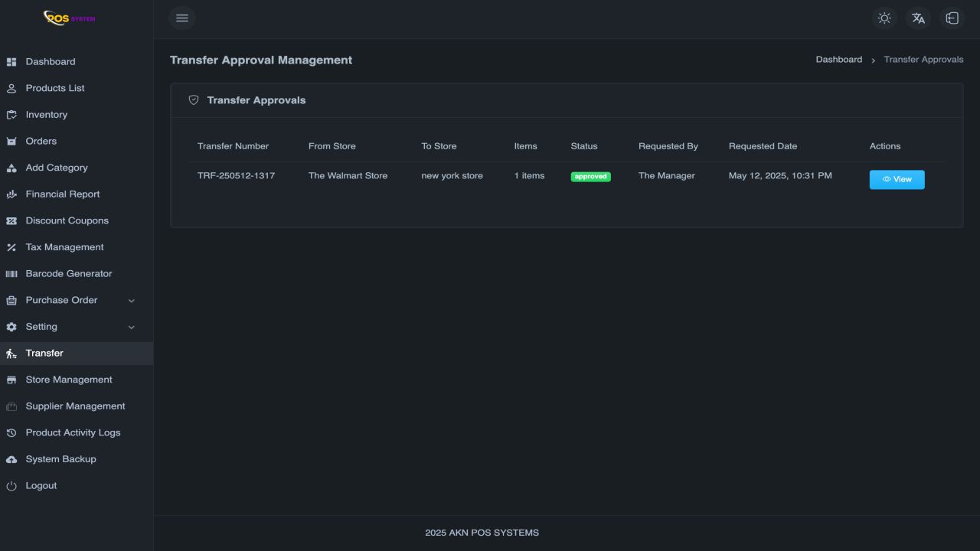Click the 2025 AKN POS SYSTEMS footer
This screenshot has height=551, width=980.
[x=482, y=533]
